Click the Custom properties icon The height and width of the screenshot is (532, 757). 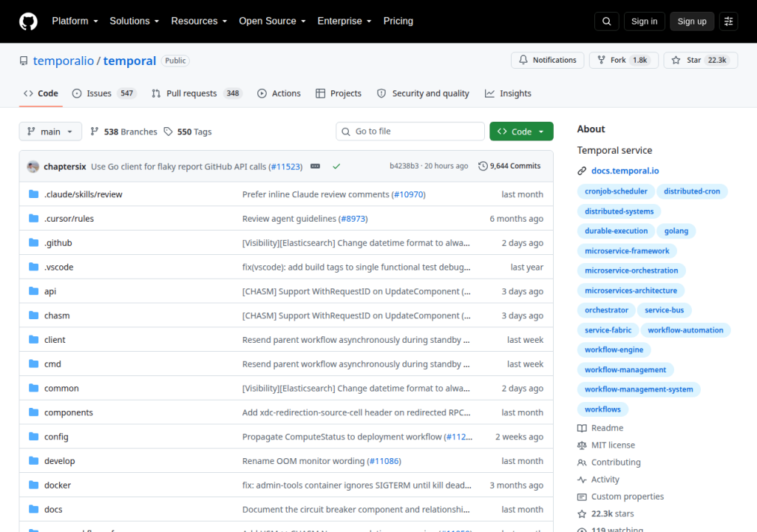[582, 497]
